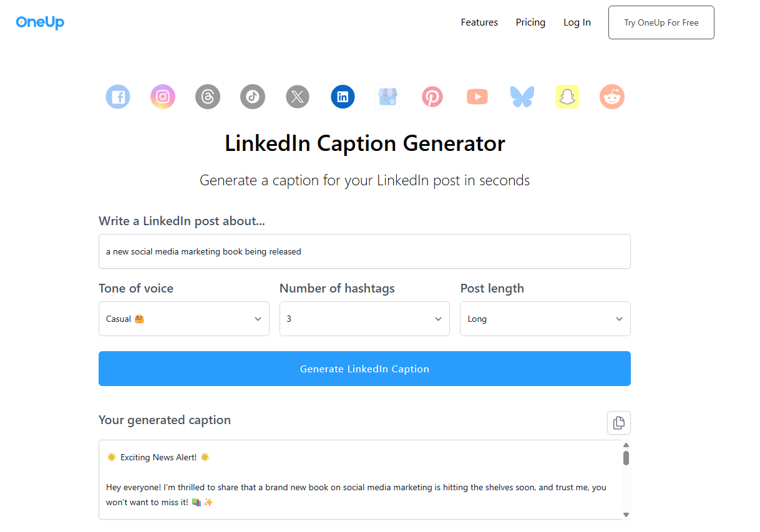Open the Instagram caption generator
Image resolution: width=760 pixels, height=532 pixels.
pyautogui.click(x=162, y=97)
